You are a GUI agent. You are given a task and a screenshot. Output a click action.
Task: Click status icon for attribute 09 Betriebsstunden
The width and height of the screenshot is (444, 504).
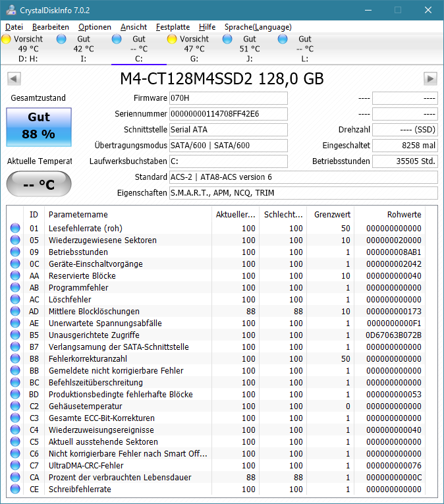[x=15, y=252]
